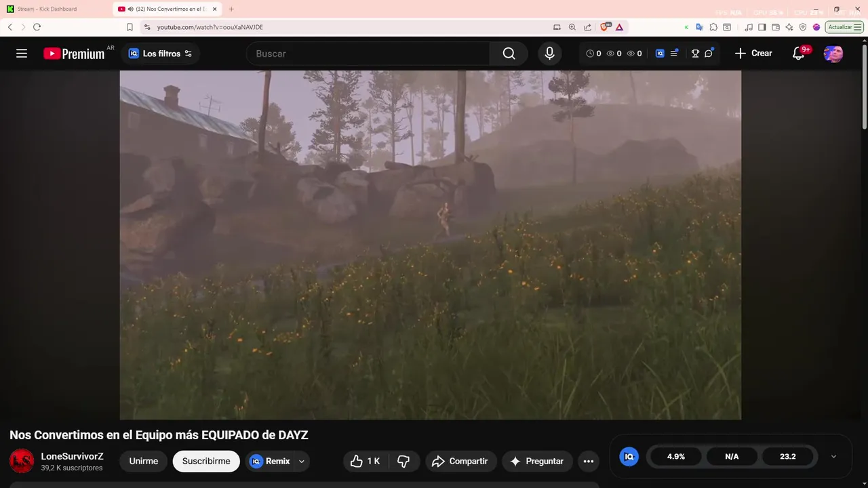Open Brave Wallet icon

point(776,27)
